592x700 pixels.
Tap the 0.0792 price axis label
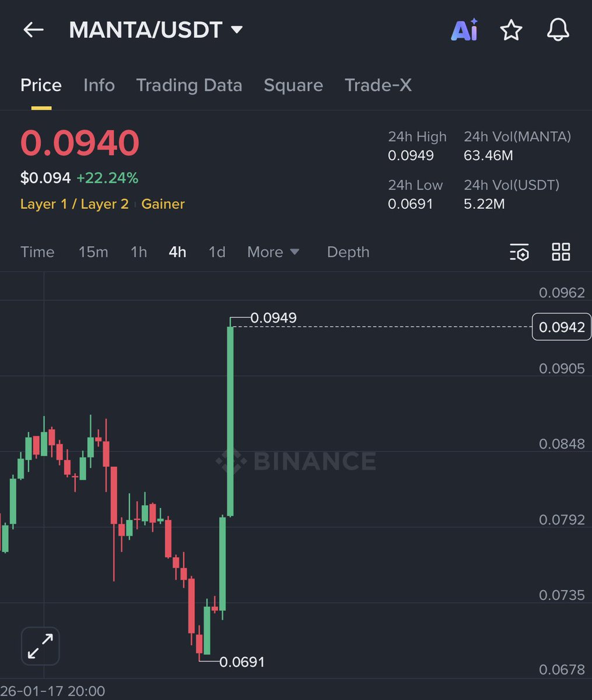tap(562, 520)
